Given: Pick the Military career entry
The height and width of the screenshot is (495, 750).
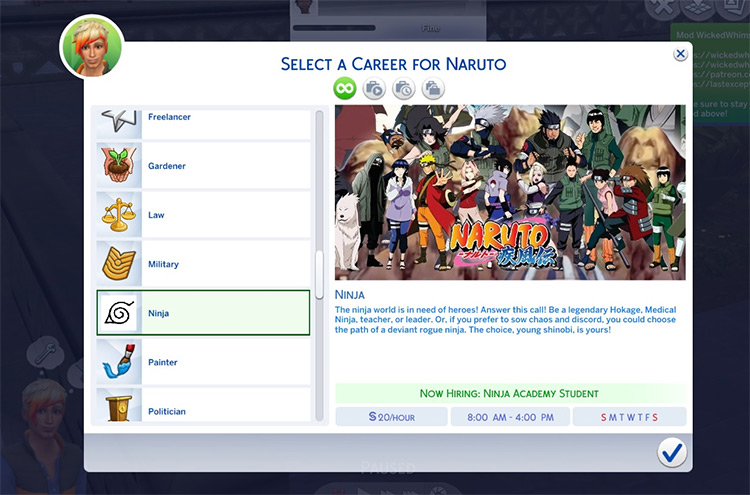Looking at the screenshot, I should (x=203, y=264).
